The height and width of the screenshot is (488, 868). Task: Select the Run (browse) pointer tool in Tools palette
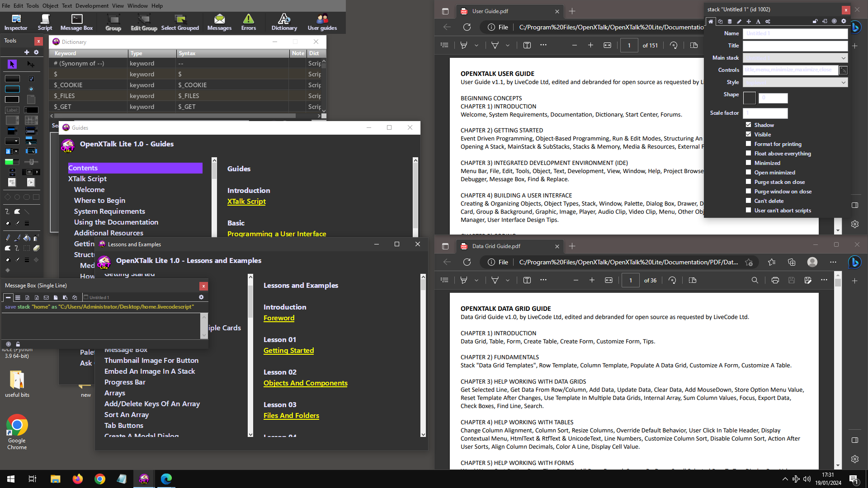point(12,64)
